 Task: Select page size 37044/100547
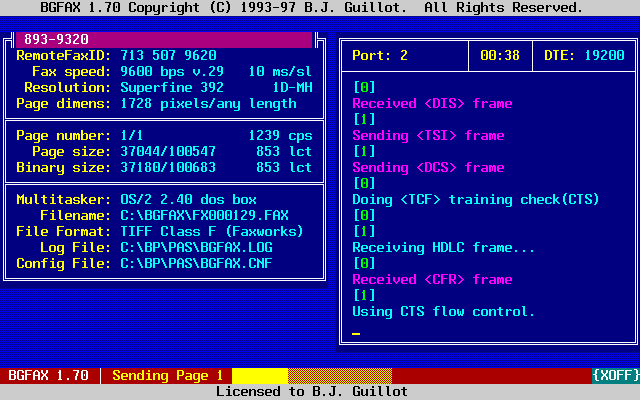[168, 151]
